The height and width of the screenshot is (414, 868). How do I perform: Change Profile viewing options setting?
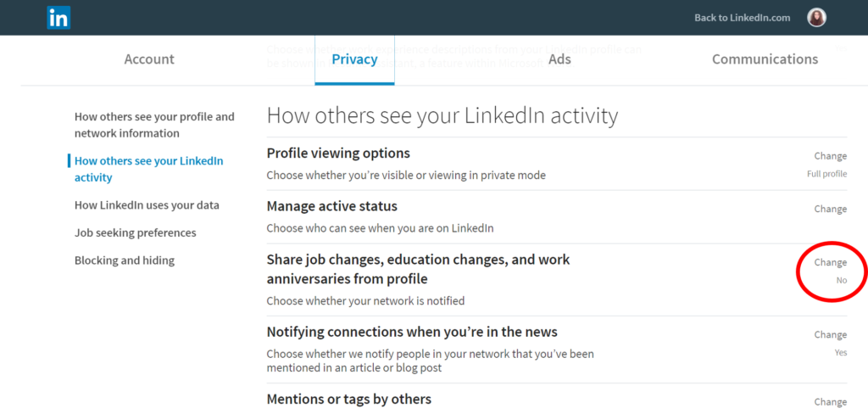coord(831,156)
